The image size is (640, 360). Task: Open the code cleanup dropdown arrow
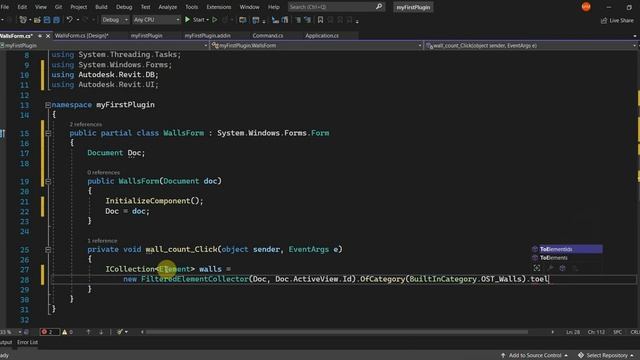point(126,332)
